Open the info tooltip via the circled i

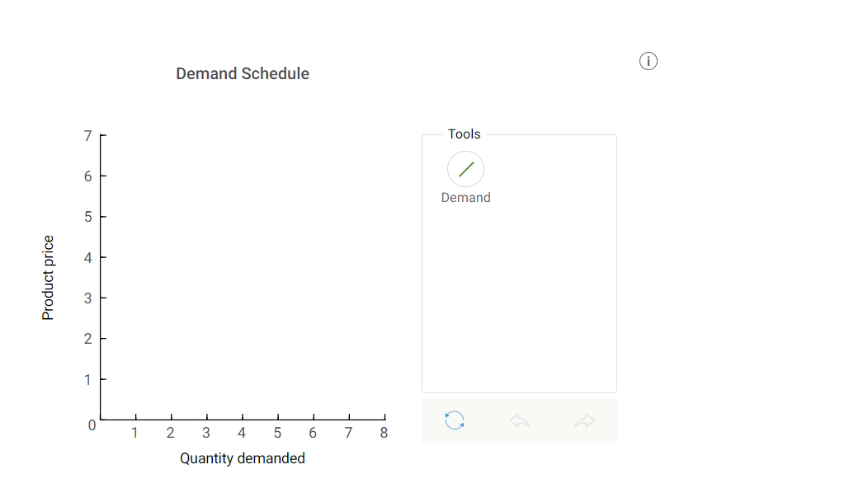click(x=649, y=61)
